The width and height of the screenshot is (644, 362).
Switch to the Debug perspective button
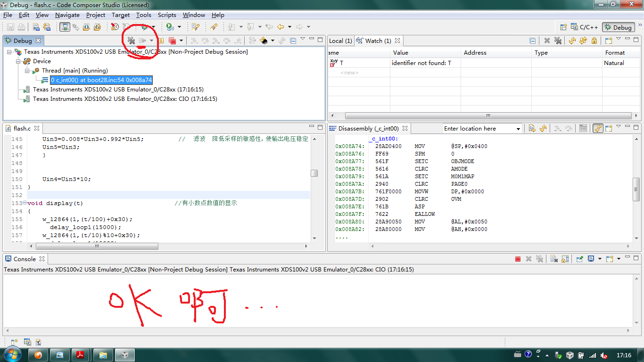tap(618, 27)
